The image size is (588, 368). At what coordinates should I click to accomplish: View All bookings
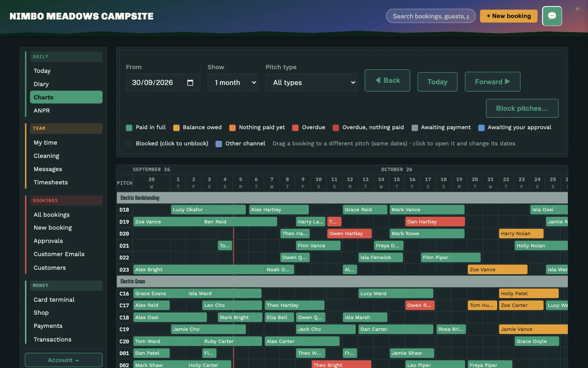[66, 215]
